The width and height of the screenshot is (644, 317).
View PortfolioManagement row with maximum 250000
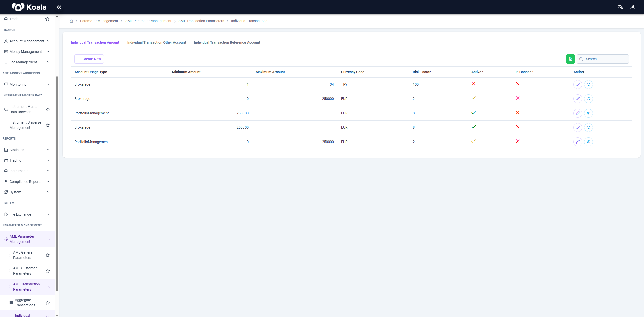(588, 142)
